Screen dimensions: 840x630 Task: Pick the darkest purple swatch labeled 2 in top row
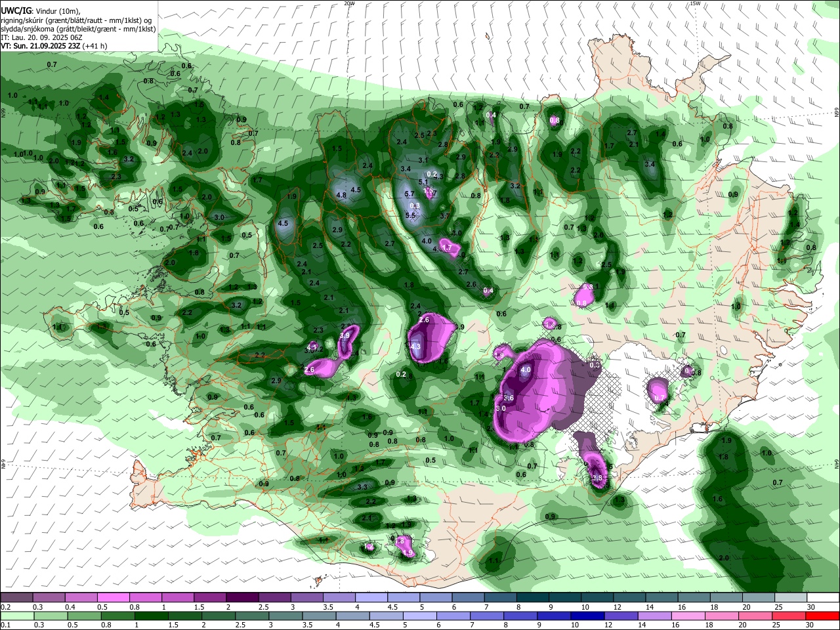pyautogui.click(x=243, y=598)
